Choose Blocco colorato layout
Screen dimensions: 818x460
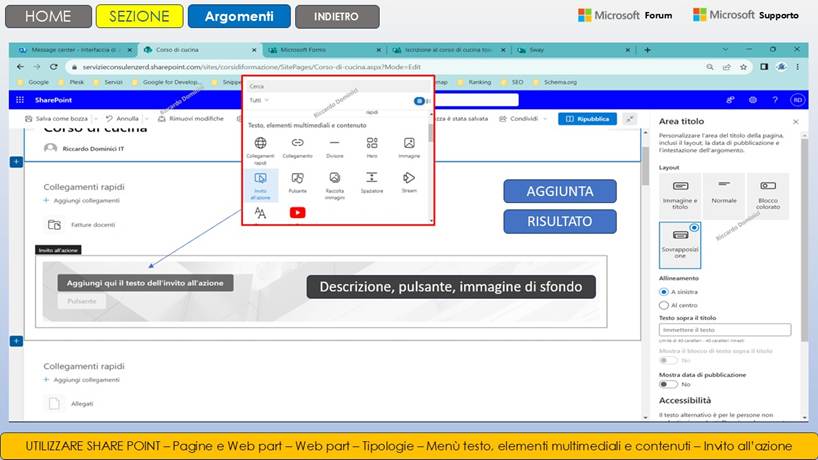[768, 196]
